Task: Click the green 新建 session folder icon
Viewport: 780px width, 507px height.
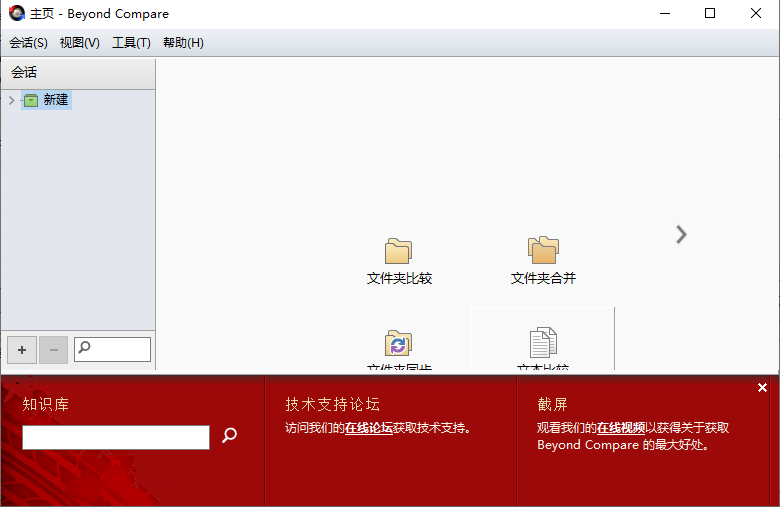Action: [x=31, y=101]
